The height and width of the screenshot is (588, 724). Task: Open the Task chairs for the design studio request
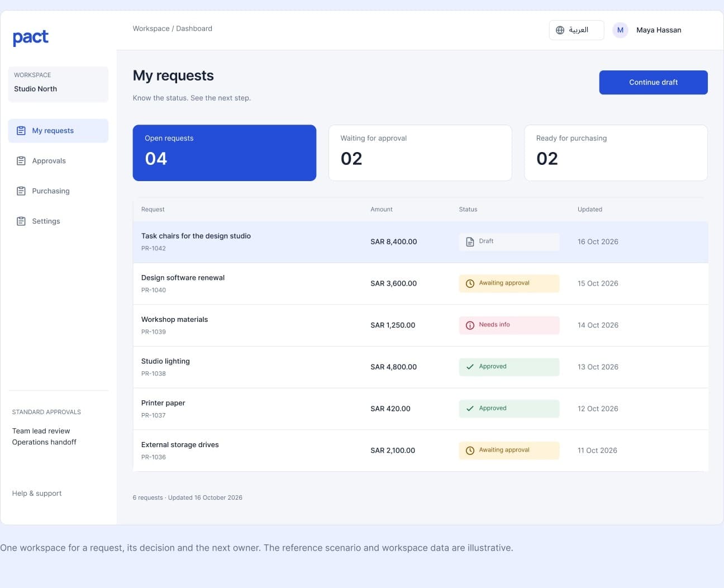pos(421,242)
